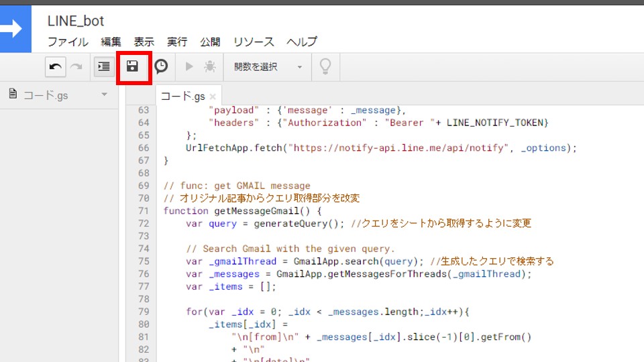Open the ファイル menu

click(67, 42)
